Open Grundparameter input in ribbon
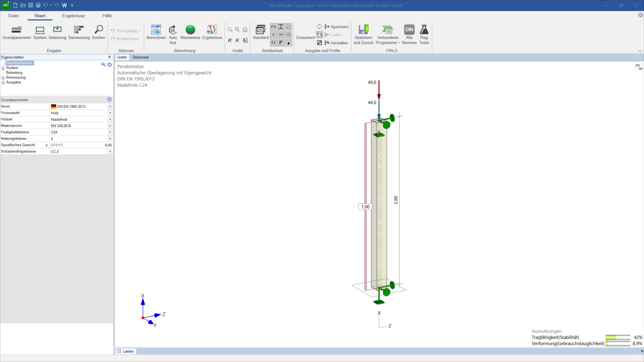The height and width of the screenshot is (362, 644). point(16,33)
